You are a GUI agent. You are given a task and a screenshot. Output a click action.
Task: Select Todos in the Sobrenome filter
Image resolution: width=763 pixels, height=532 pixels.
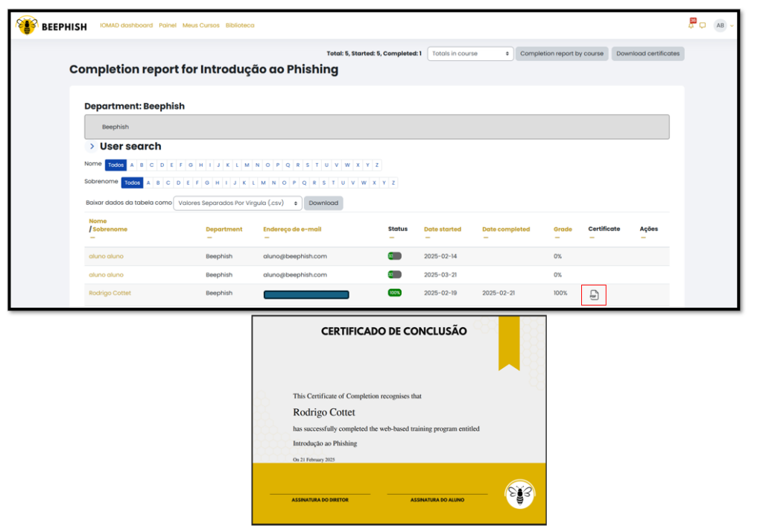(x=132, y=183)
